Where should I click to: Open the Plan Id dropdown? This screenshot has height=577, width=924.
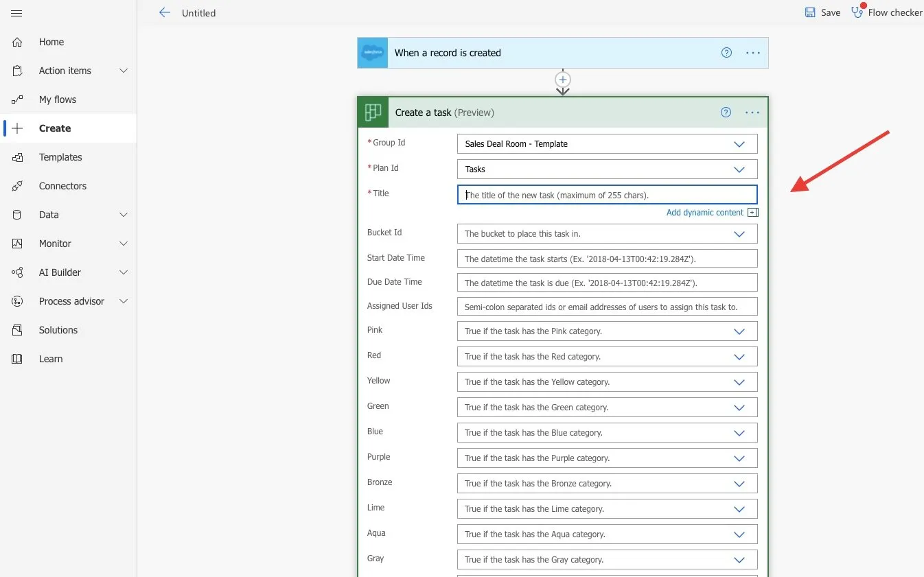pos(739,169)
